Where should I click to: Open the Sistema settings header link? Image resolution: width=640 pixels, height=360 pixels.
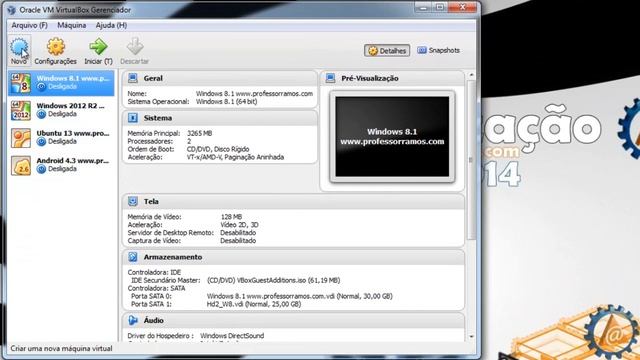158,118
